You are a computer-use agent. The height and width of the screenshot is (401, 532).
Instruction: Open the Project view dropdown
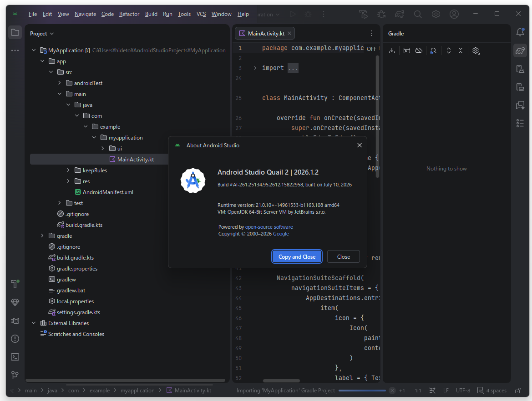pos(42,34)
